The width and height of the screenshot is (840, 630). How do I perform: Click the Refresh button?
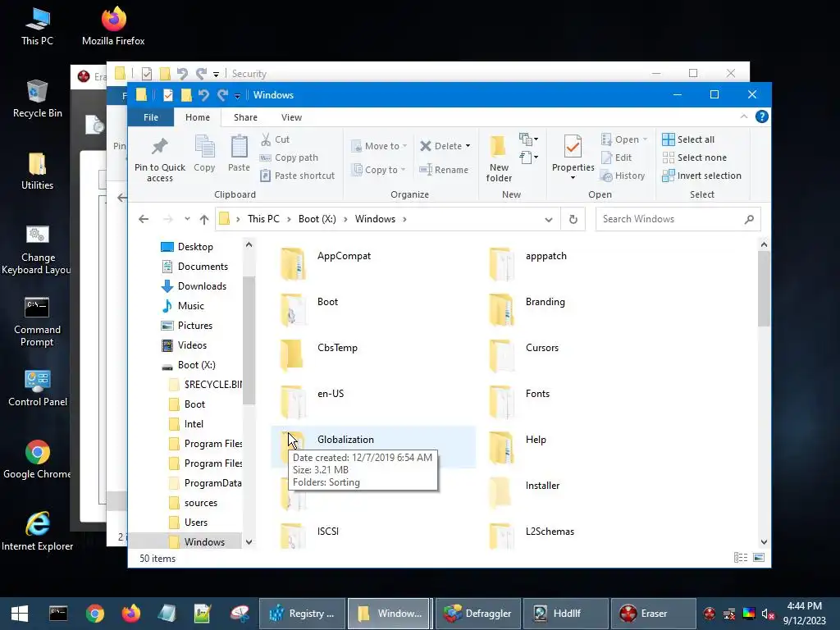573,219
